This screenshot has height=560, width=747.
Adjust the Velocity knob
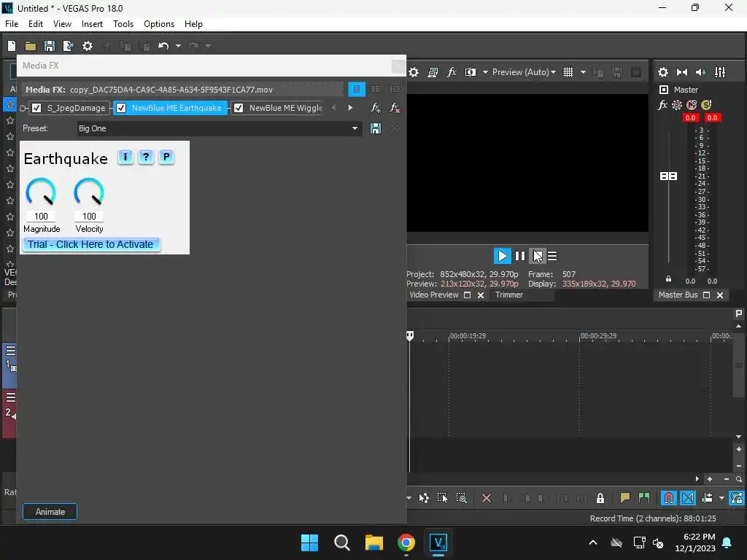[x=89, y=192]
